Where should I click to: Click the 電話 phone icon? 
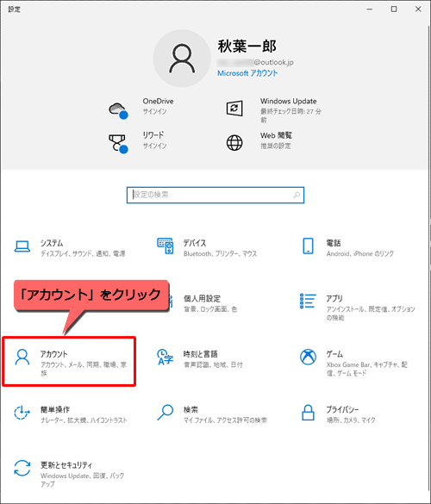[x=308, y=246]
